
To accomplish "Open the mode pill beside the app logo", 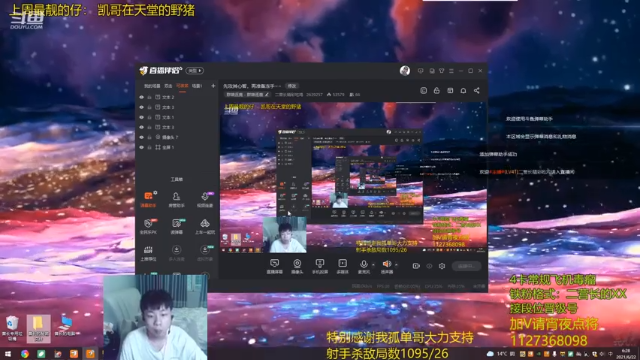I will 195,71.
